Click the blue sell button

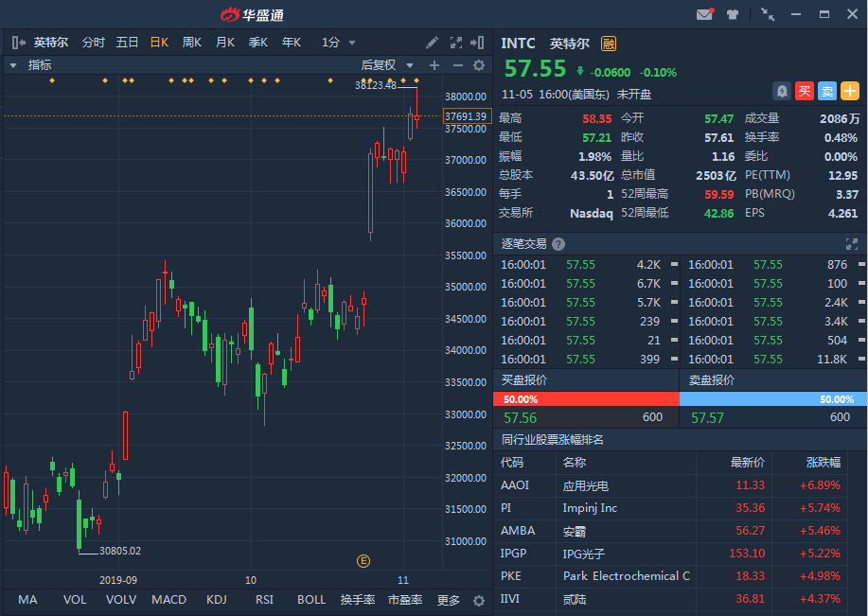[827, 91]
